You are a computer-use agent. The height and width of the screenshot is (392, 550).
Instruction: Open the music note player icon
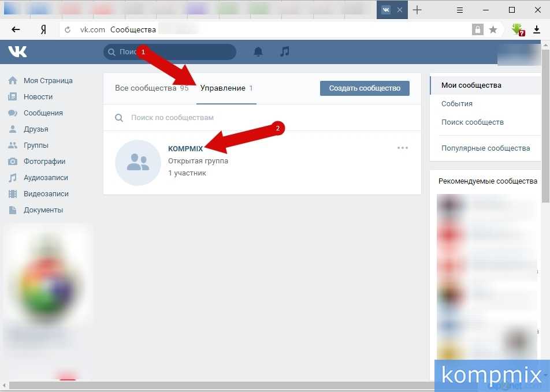point(285,51)
